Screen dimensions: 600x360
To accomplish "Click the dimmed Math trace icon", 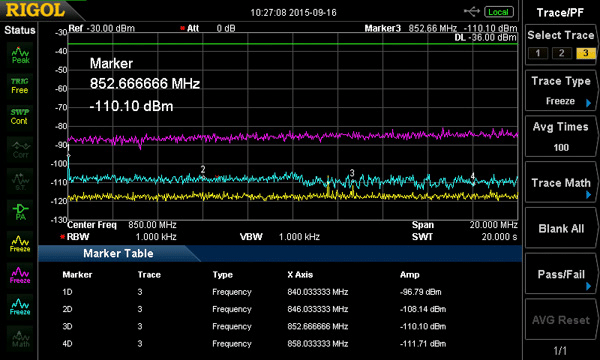I will coord(20,338).
